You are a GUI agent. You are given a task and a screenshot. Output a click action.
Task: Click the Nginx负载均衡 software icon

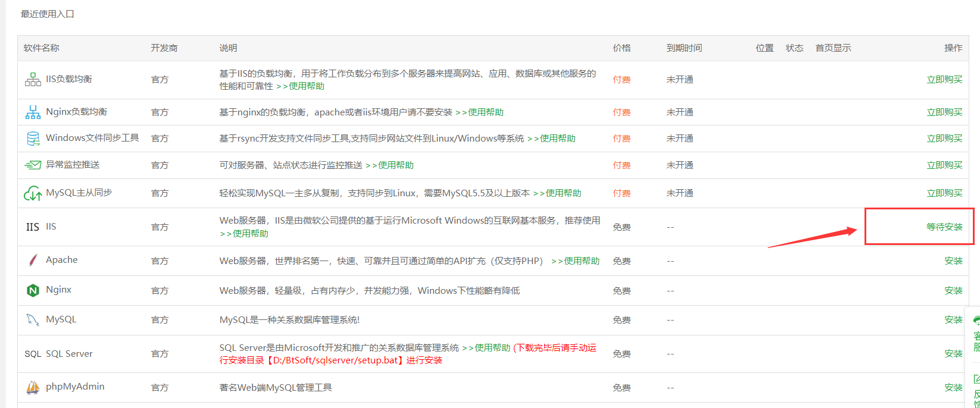(33, 112)
